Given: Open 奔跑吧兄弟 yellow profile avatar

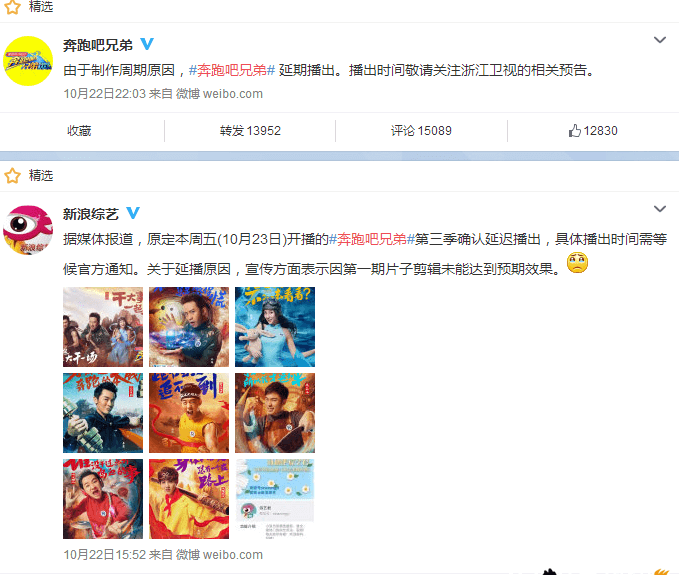Looking at the screenshot, I should (28, 61).
